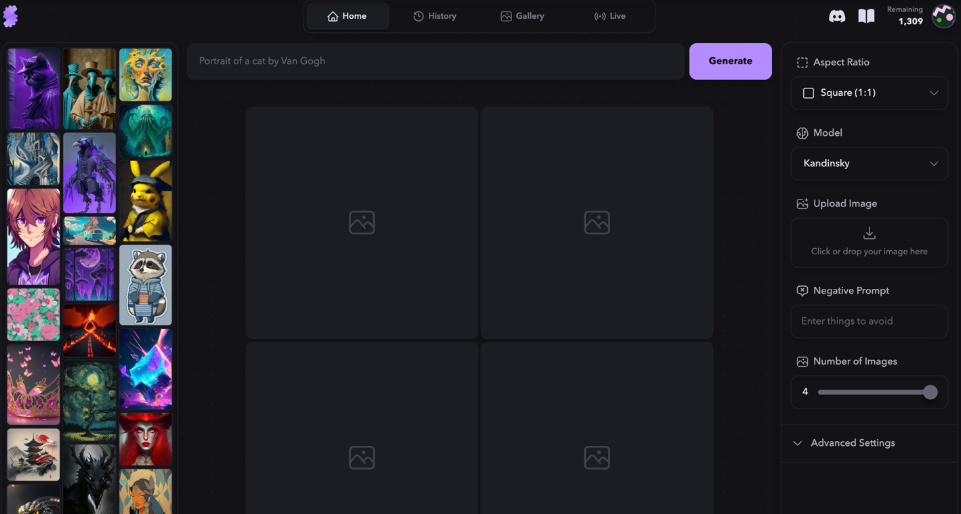This screenshot has height=514, width=961.
Task: Click the History clock icon
Action: click(419, 17)
